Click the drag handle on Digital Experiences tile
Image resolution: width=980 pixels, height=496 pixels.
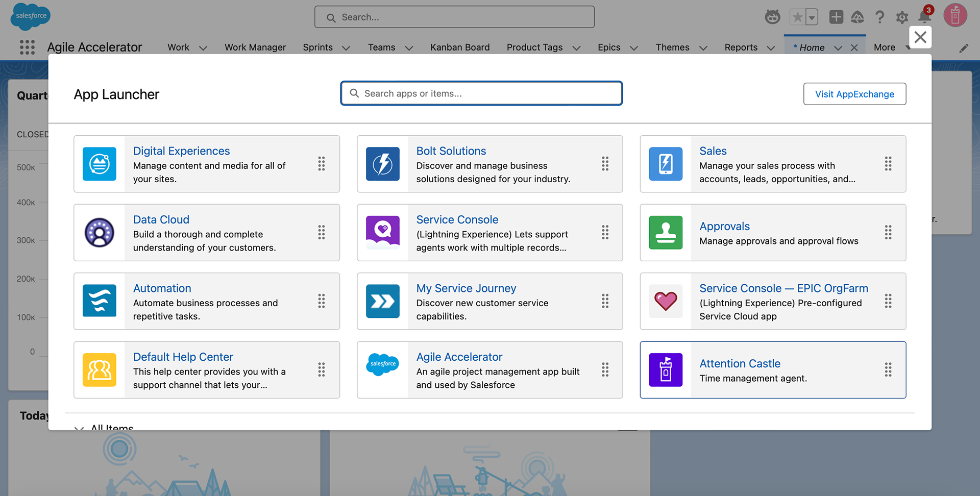click(322, 164)
